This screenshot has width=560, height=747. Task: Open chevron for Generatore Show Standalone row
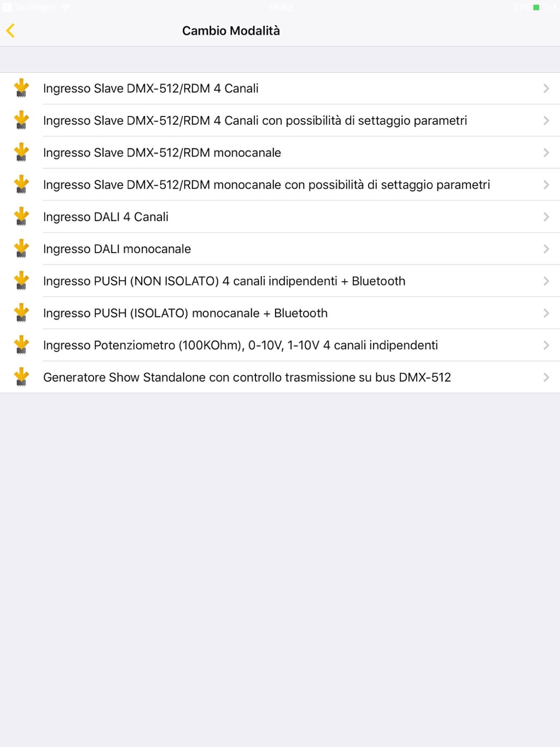pos(546,377)
